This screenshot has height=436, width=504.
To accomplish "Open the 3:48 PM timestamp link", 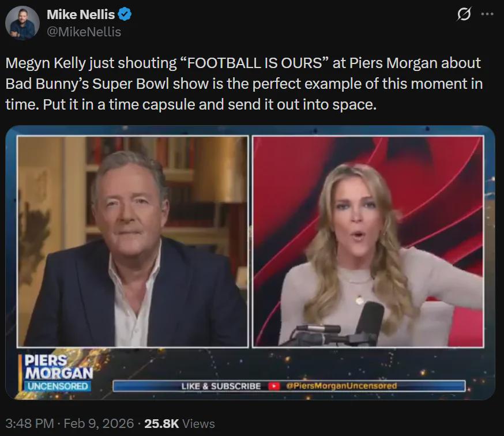I will coord(29,423).
